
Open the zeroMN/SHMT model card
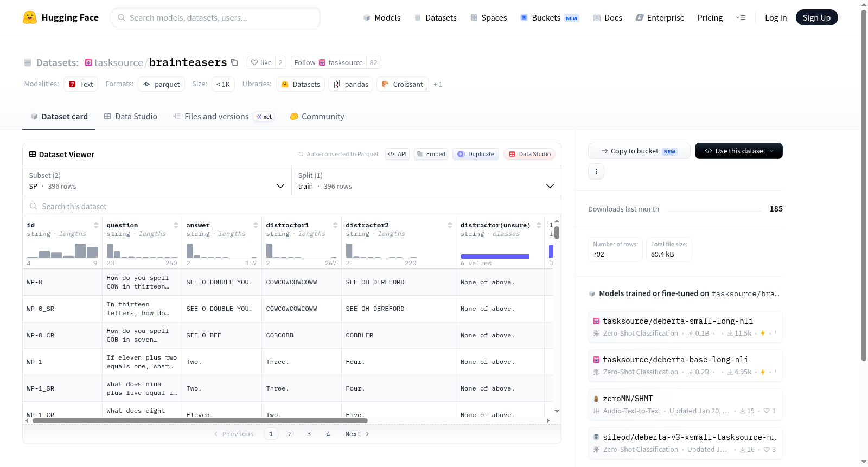pyautogui.click(x=685, y=404)
